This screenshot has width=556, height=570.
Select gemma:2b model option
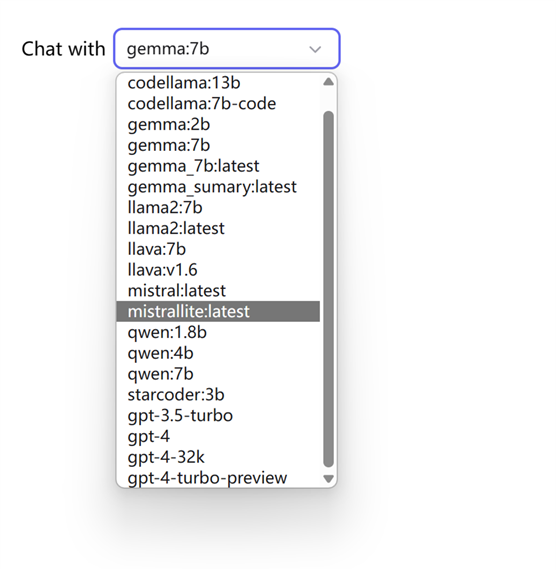pos(218,124)
